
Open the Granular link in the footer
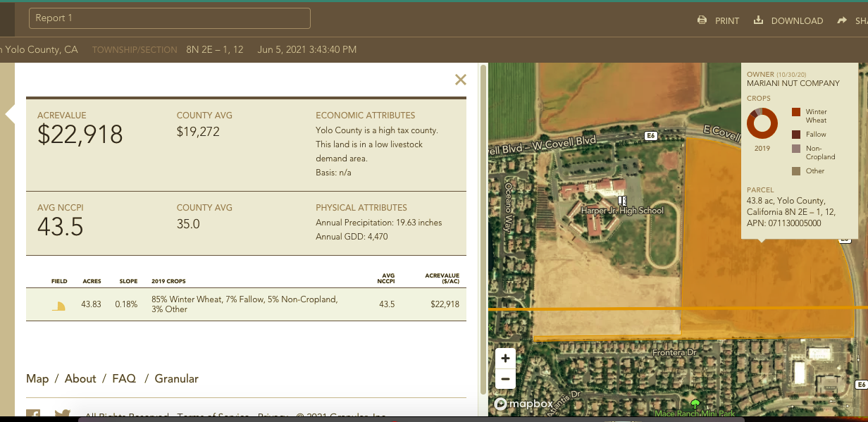(176, 378)
